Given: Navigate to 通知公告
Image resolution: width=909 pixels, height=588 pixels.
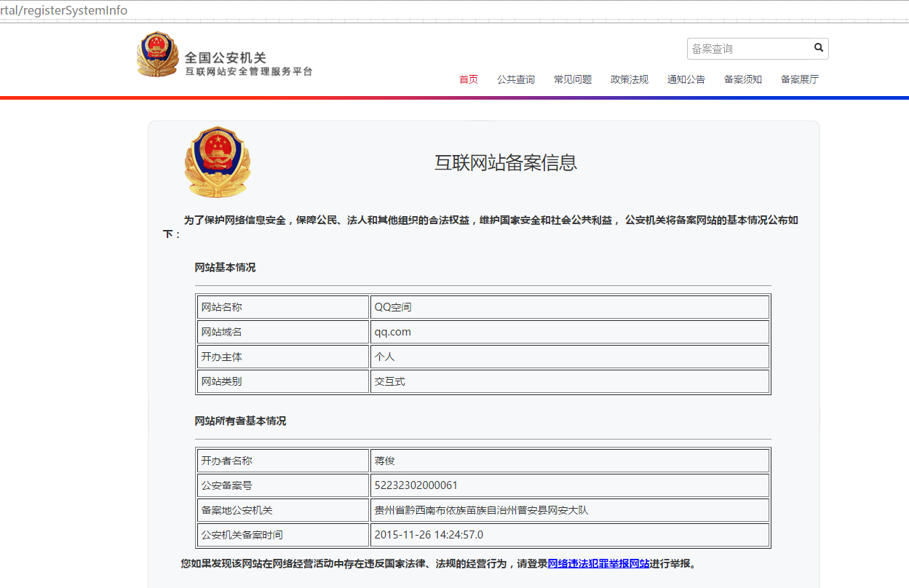Looking at the screenshot, I should coord(686,79).
